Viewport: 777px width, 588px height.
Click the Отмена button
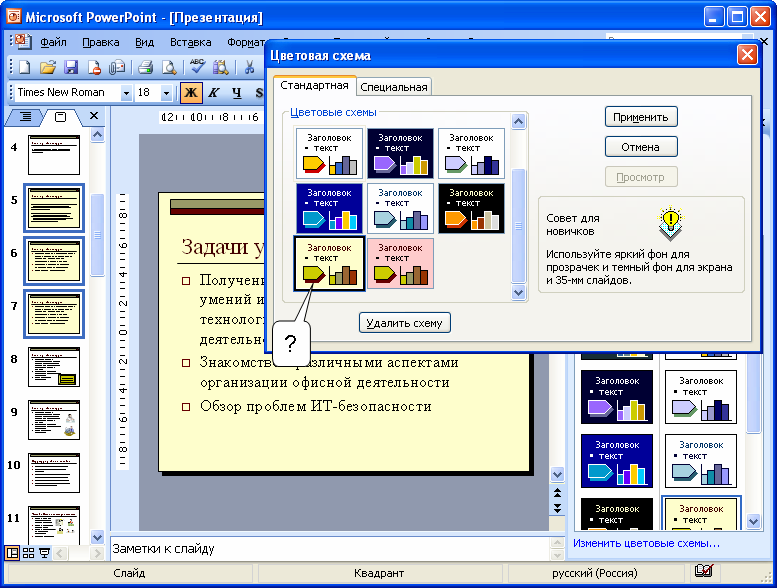point(641,147)
